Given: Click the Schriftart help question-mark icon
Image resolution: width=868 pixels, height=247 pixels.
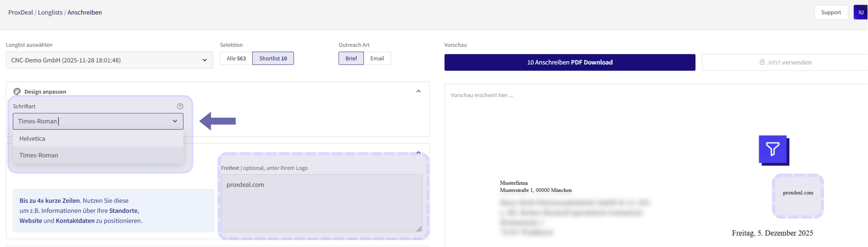Looking at the screenshot, I should click(x=180, y=106).
